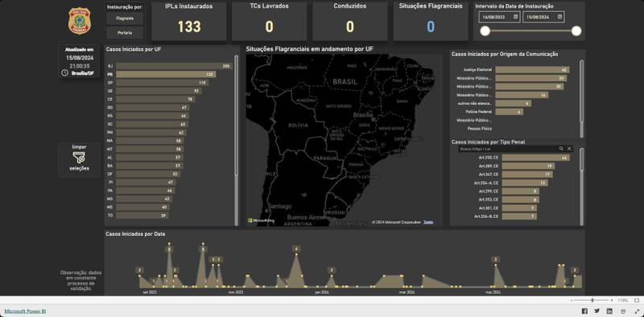Share the report on LinkedIn
644x317 pixels.
click(x=609, y=311)
